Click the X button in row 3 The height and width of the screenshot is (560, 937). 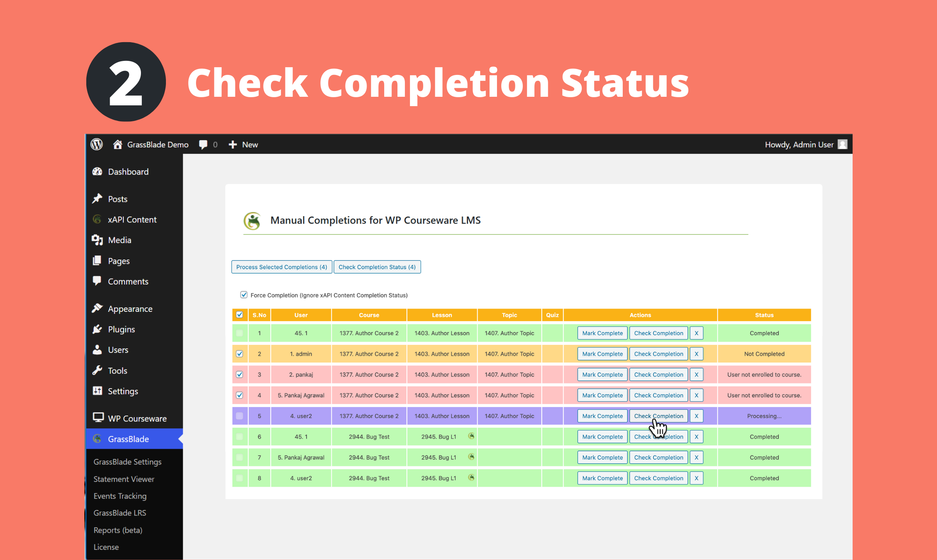click(696, 374)
